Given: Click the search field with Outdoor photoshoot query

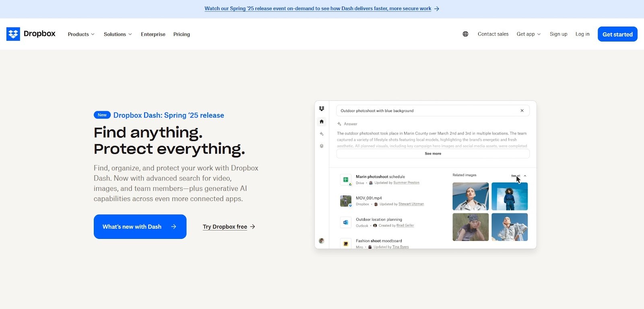Looking at the screenshot, I should coord(433,111).
